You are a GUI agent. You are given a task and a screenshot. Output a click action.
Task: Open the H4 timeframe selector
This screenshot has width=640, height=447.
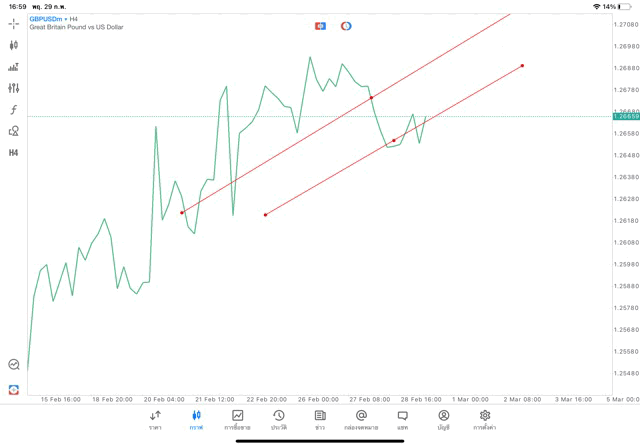click(13, 153)
